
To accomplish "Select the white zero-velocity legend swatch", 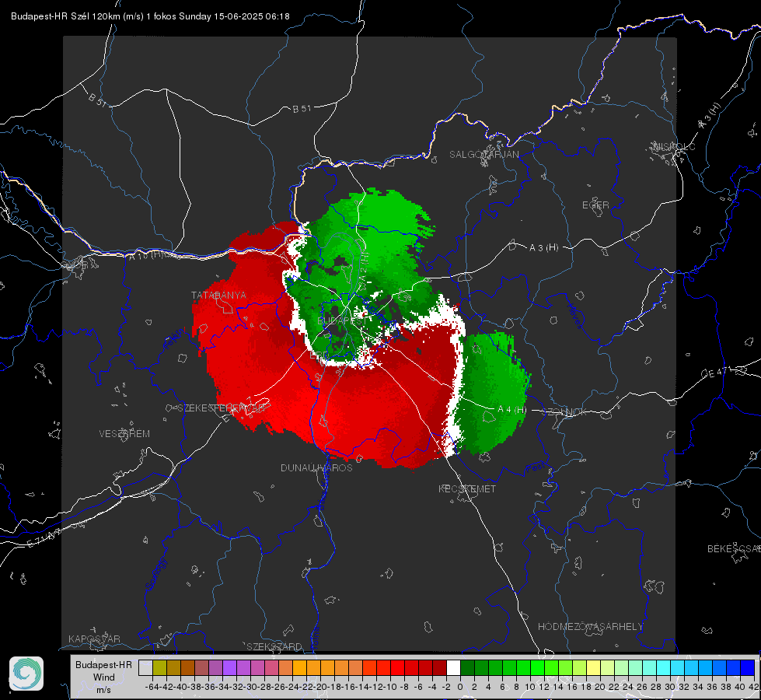I will [453, 667].
